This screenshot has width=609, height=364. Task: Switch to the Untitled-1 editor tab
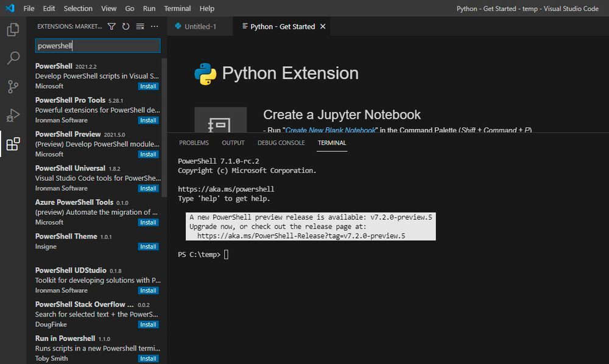click(x=200, y=26)
